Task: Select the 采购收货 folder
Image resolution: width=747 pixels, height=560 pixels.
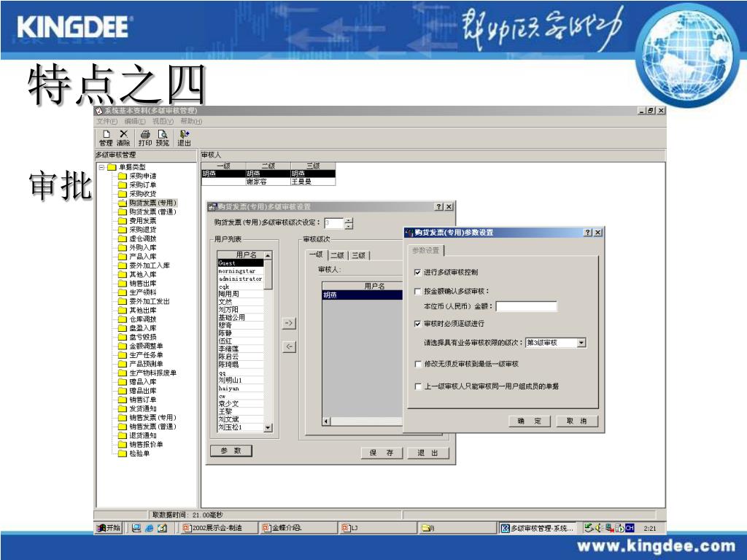Action: [x=137, y=194]
